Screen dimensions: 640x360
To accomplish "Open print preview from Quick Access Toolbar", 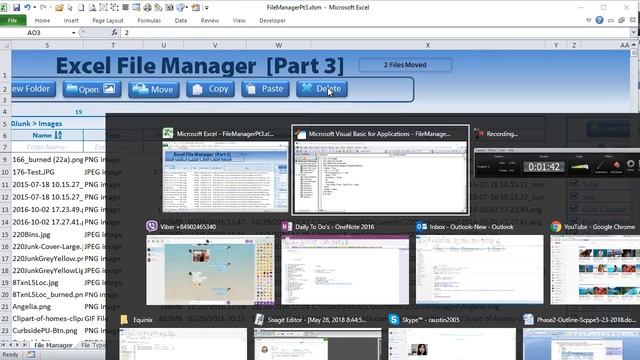I will (92, 7).
